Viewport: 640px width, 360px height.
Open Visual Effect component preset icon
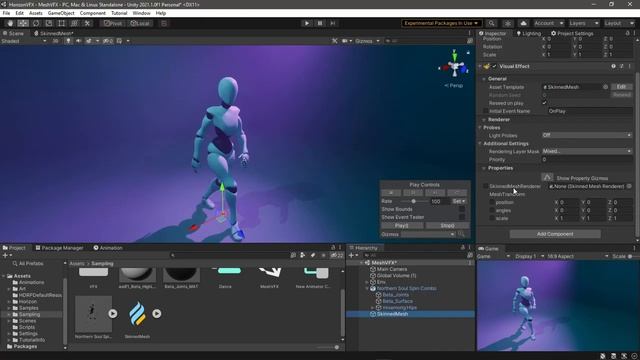tap(622, 66)
